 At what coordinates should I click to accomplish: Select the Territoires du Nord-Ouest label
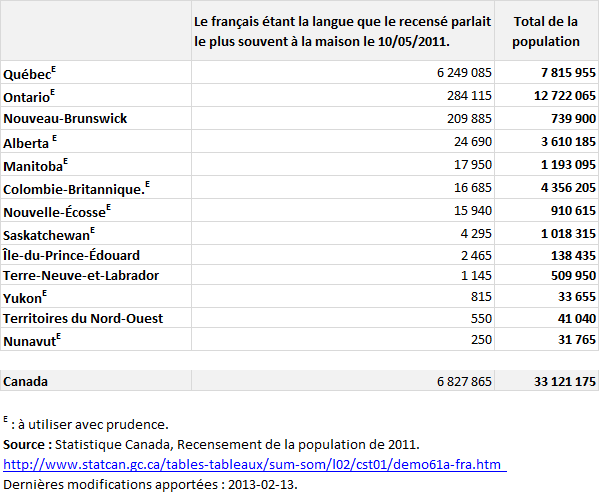coord(83,318)
